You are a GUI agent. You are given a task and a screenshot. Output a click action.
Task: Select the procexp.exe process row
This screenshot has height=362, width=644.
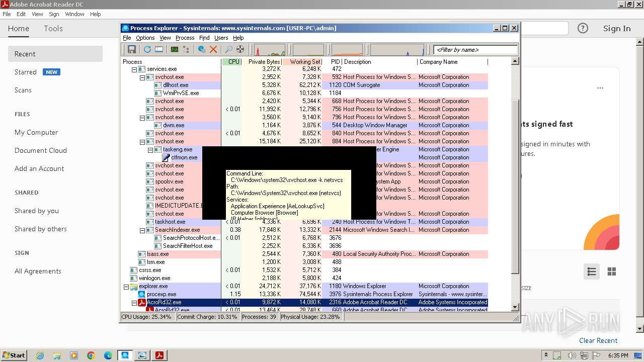click(305, 294)
